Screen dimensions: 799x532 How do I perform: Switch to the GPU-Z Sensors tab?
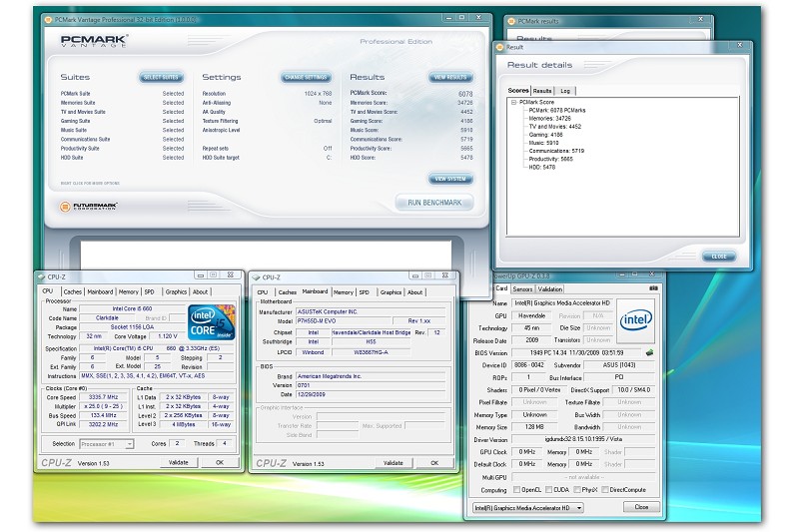(x=522, y=289)
